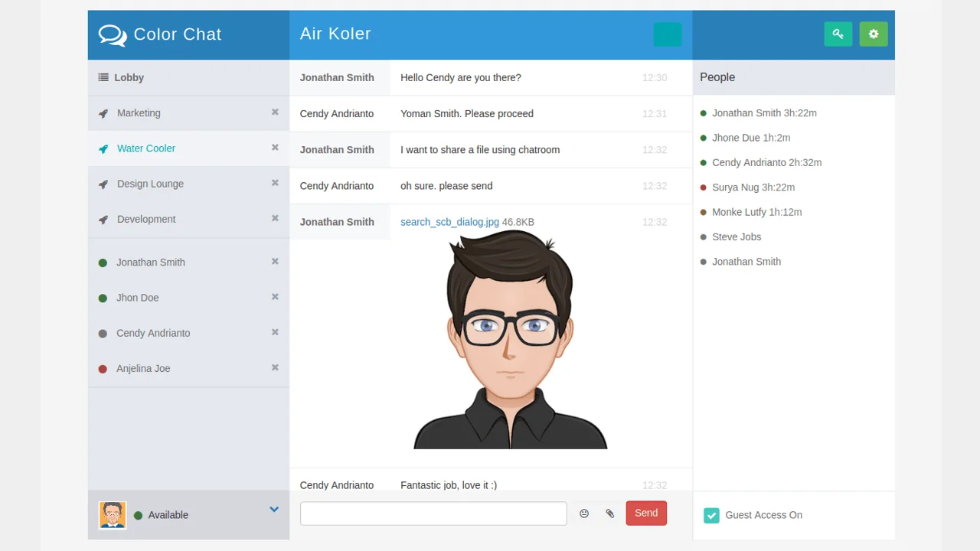Click inside the message input field
The width and height of the screenshot is (980, 551).
click(433, 514)
